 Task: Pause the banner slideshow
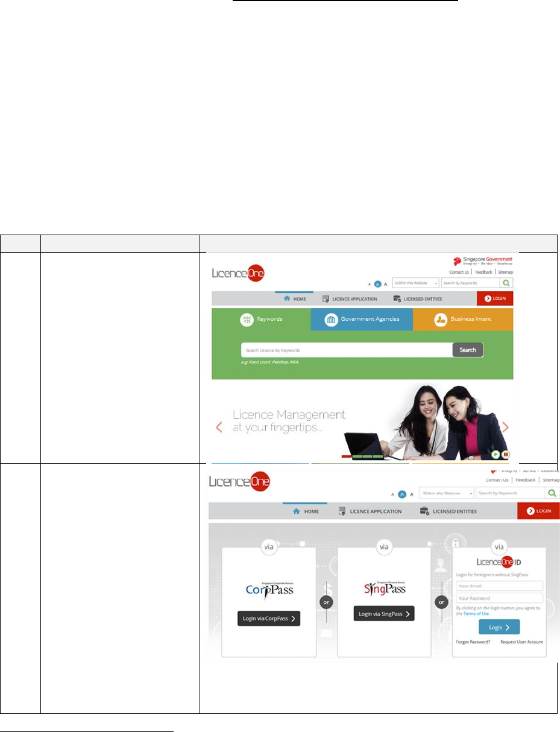(x=506, y=454)
